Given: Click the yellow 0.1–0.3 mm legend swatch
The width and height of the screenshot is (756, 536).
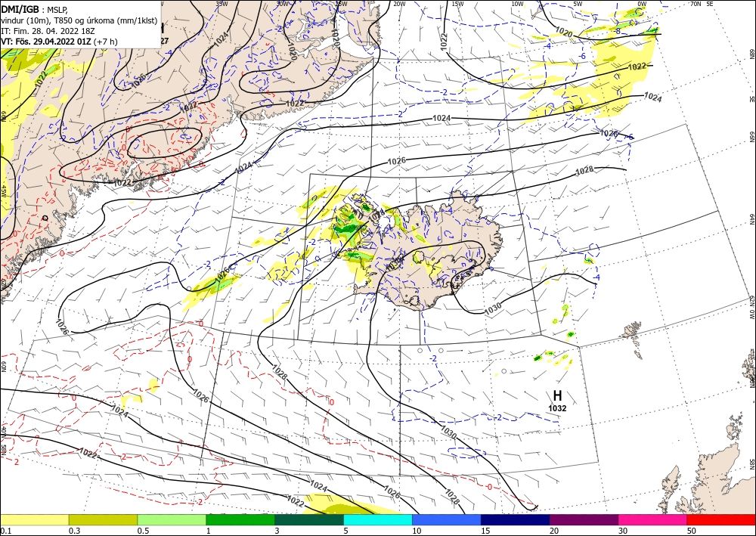Looking at the screenshot, I should (x=34, y=519).
